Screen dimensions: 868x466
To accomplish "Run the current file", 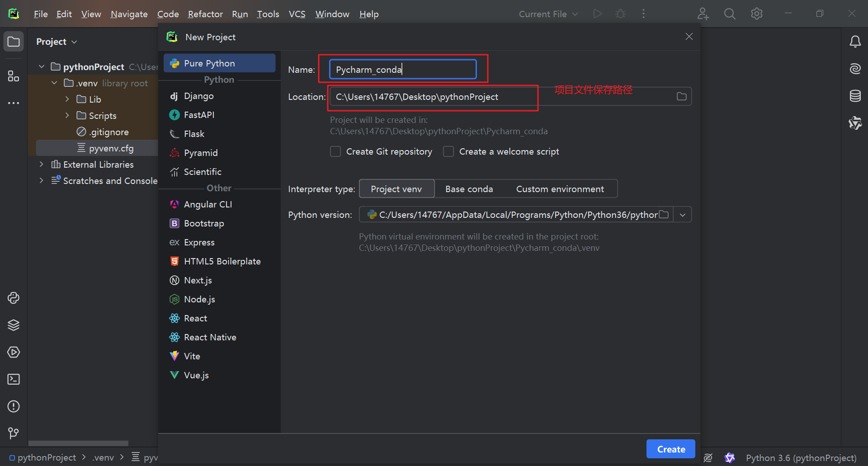I will point(598,14).
